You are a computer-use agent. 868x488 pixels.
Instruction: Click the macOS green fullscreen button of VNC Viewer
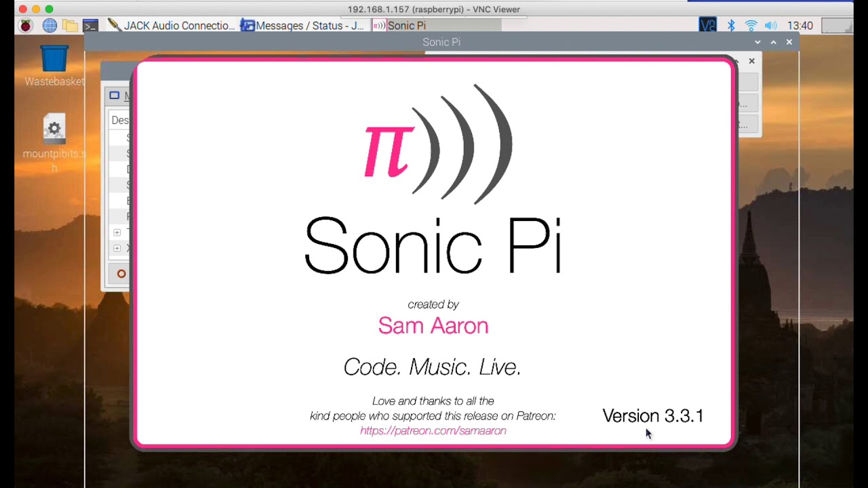[x=49, y=9]
